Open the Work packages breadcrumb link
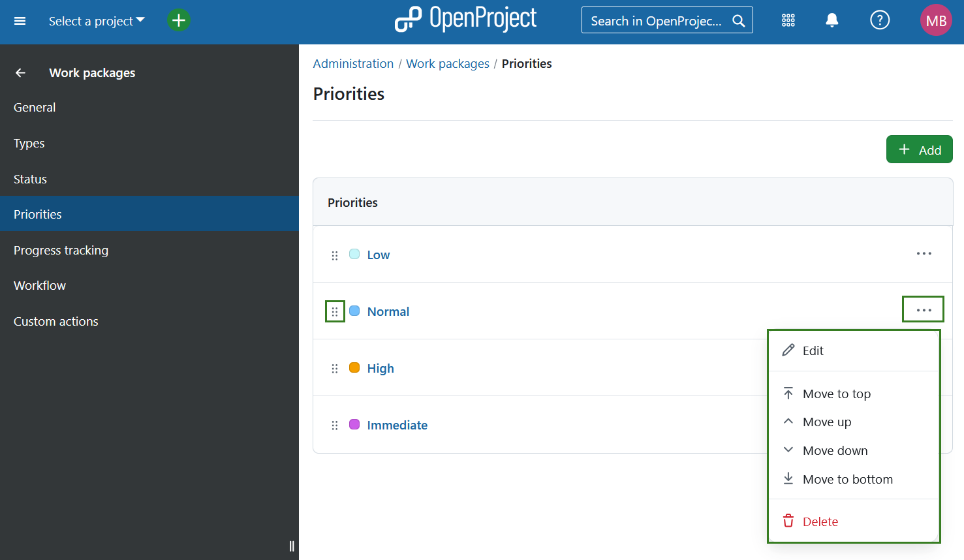Image resolution: width=964 pixels, height=560 pixels. pyautogui.click(x=447, y=63)
